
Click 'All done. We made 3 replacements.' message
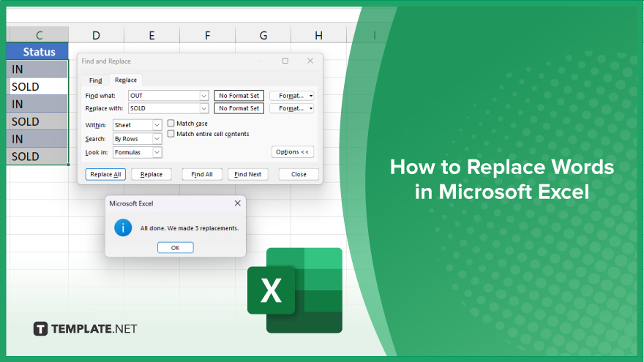[x=190, y=228]
